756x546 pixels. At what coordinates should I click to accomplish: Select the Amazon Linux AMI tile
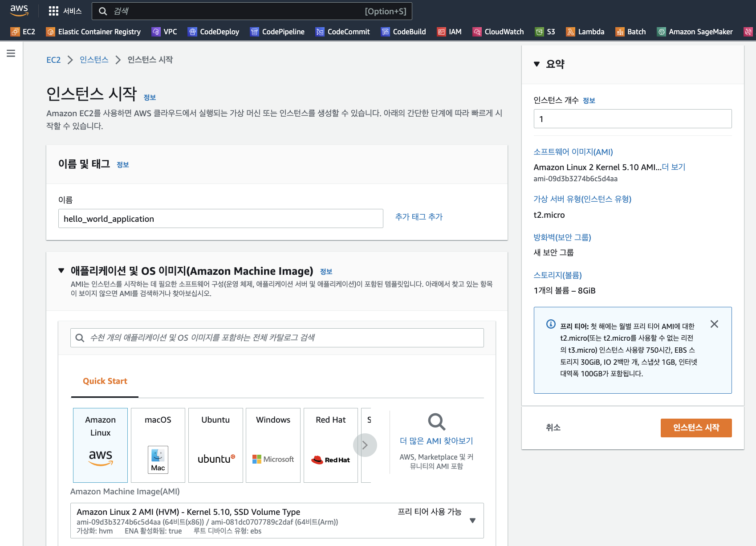100,445
